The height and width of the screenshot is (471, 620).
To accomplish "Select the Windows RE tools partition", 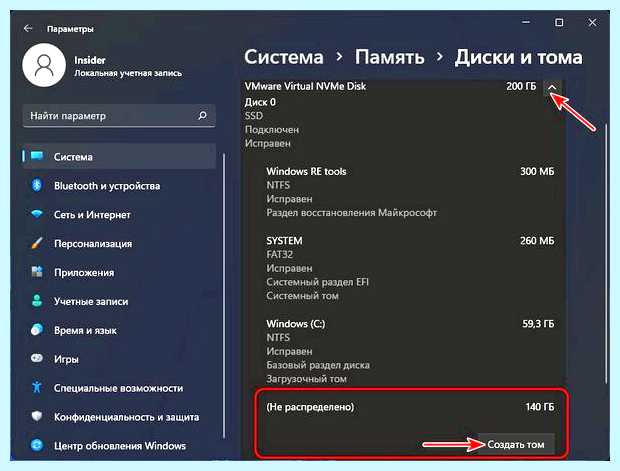I will (x=410, y=192).
